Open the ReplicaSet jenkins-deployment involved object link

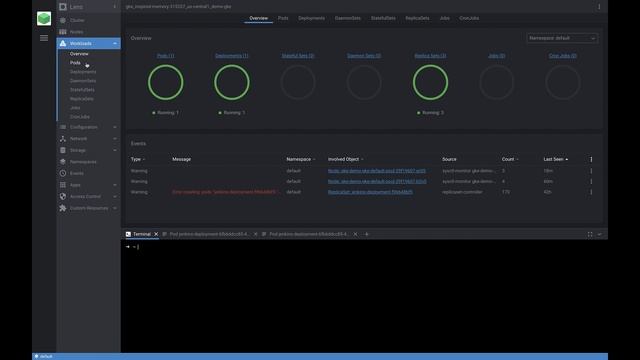370,192
